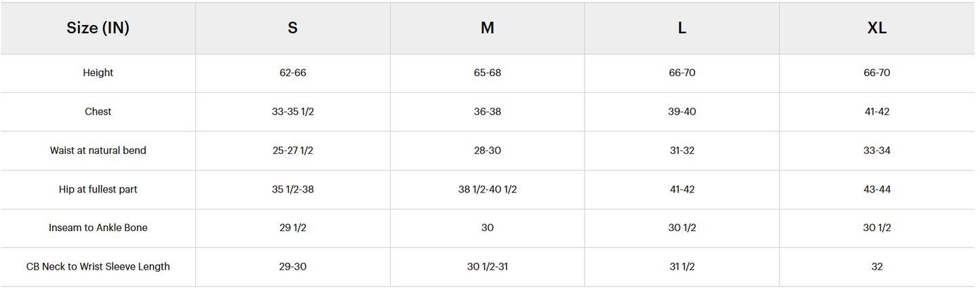Screen dimensions: 980x290
Task: Click the Size (IN) header cell
Action: point(98,28)
